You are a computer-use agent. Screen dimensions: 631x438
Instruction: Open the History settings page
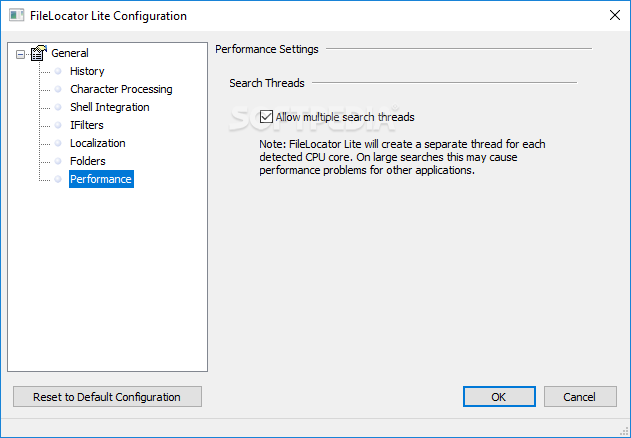click(x=87, y=71)
